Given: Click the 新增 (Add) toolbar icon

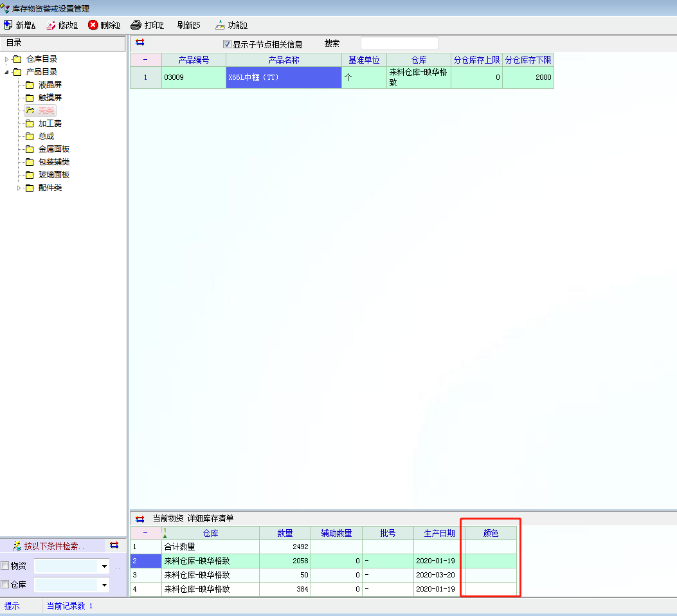Looking at the screenshot, I should (8, 25).
